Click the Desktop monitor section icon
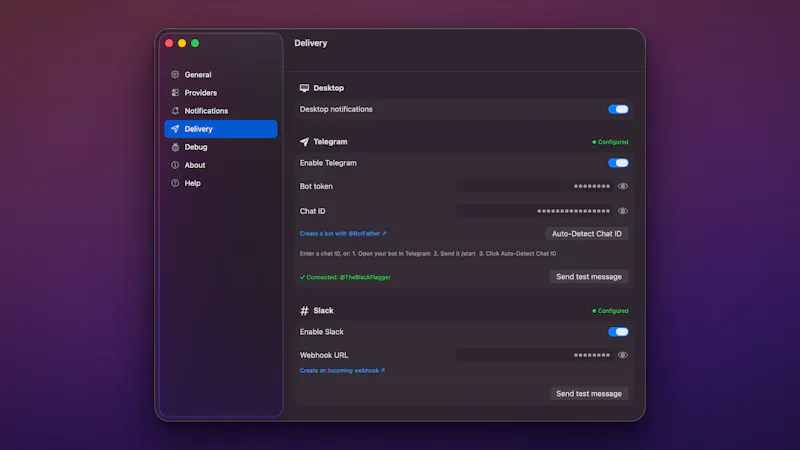 click(304, 88)
